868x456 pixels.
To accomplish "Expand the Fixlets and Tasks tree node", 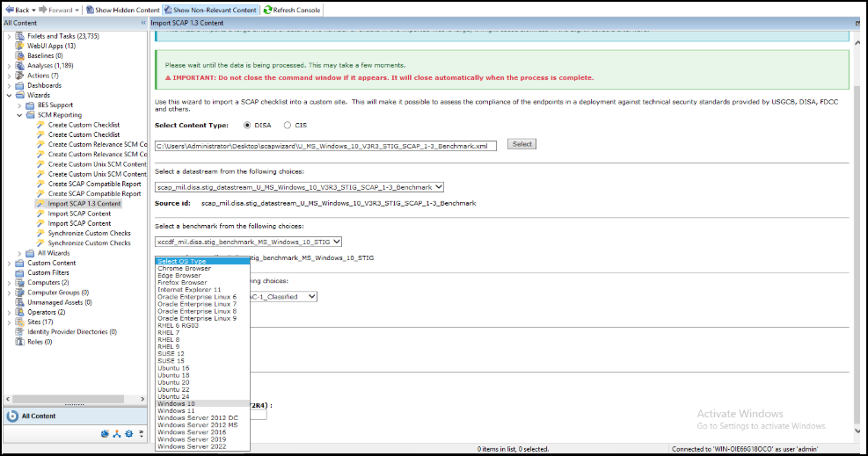I will tap(9, 37).
